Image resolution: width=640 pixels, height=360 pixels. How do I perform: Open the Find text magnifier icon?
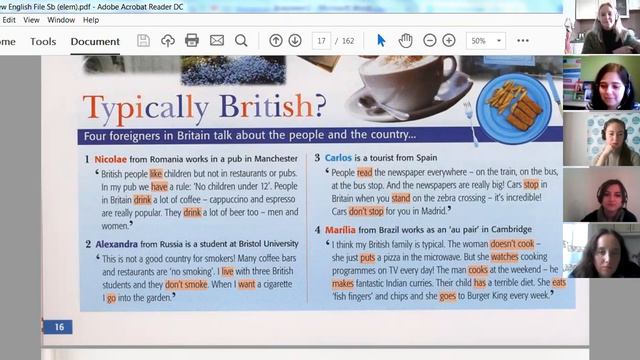pos(241,40)
